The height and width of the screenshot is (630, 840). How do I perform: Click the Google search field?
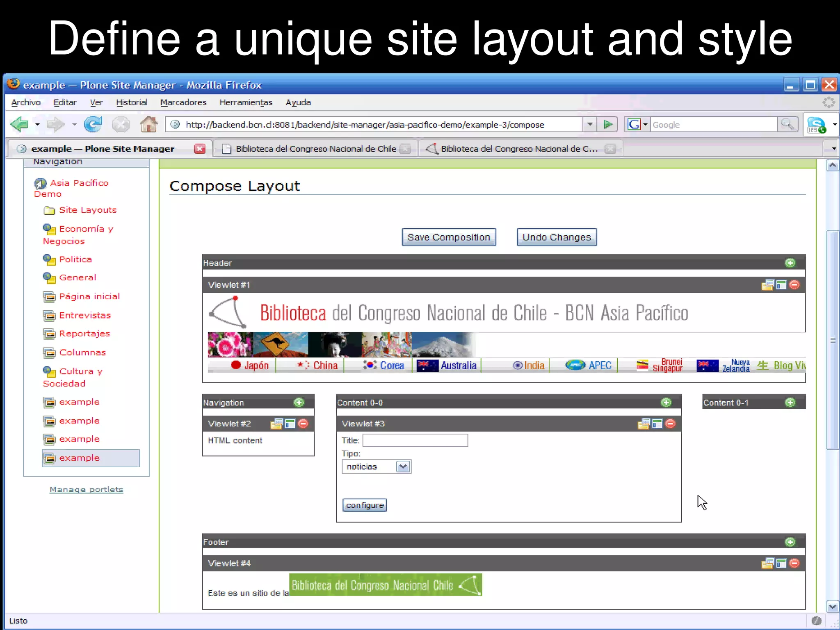[x=714, y=125]
